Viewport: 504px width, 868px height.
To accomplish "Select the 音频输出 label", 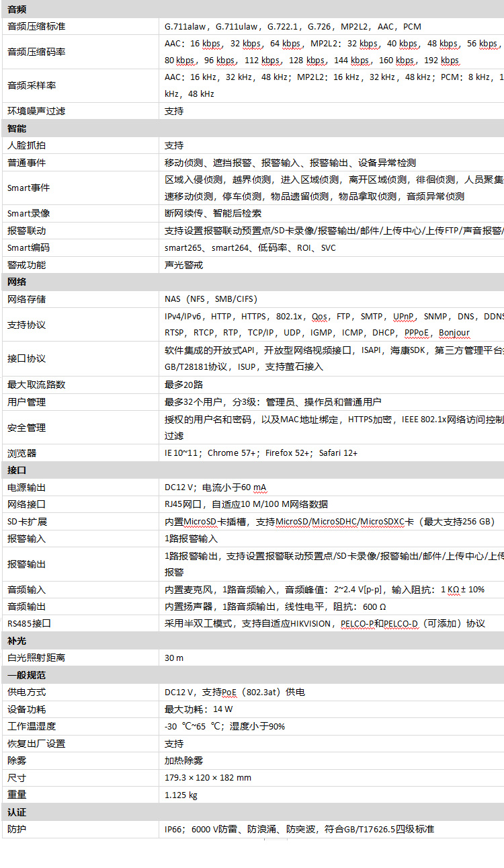I will click(27, 606).
